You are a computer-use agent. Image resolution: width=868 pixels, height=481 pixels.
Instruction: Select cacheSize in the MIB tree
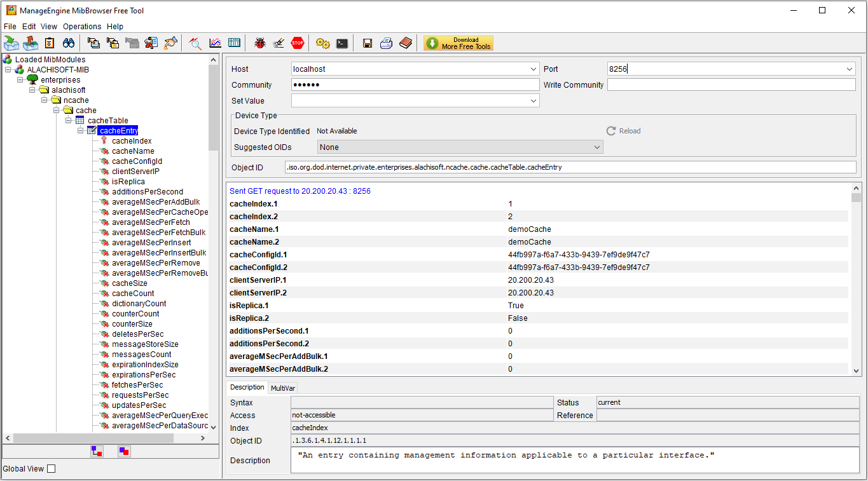(x=130, y=283)
